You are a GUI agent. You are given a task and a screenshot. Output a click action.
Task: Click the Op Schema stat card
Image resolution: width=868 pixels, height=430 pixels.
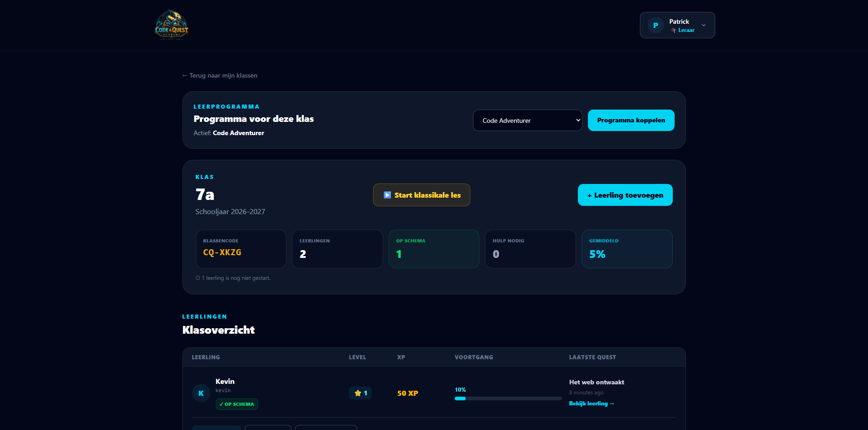pos(434,249)
